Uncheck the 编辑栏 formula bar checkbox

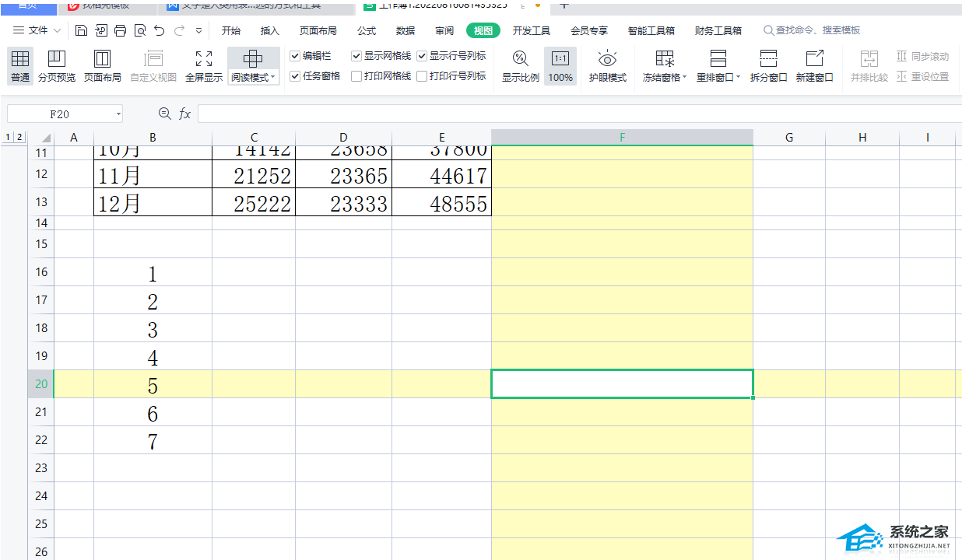pos(295,56)
